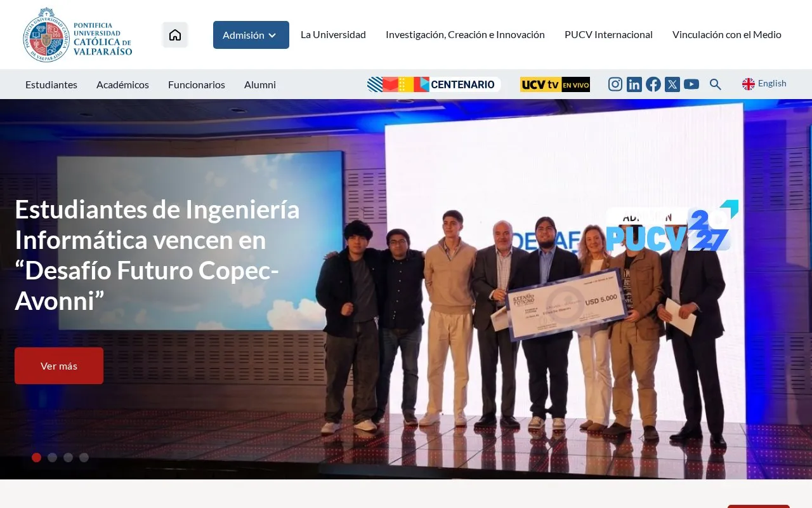Go to Estudiantes section

coord(51,84)
